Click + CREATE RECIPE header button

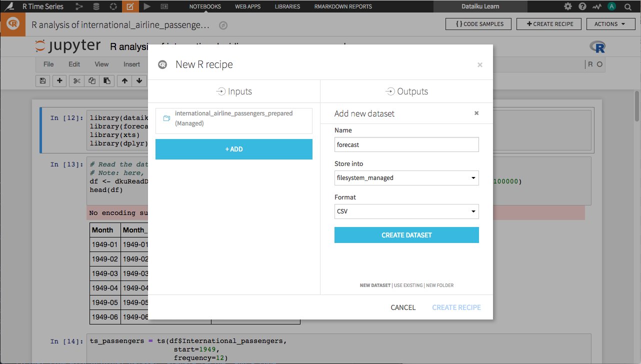pyautogui.click(x=549, y=24)
